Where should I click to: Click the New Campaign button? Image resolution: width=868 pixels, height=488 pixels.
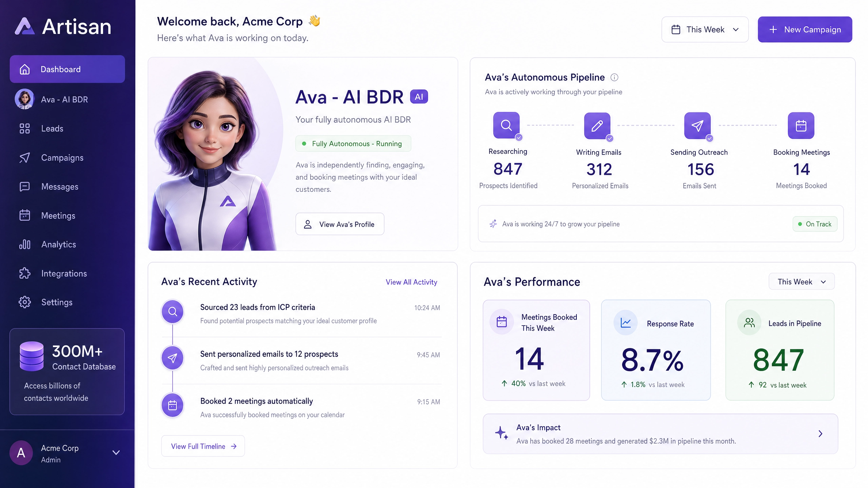coord(805,29)
